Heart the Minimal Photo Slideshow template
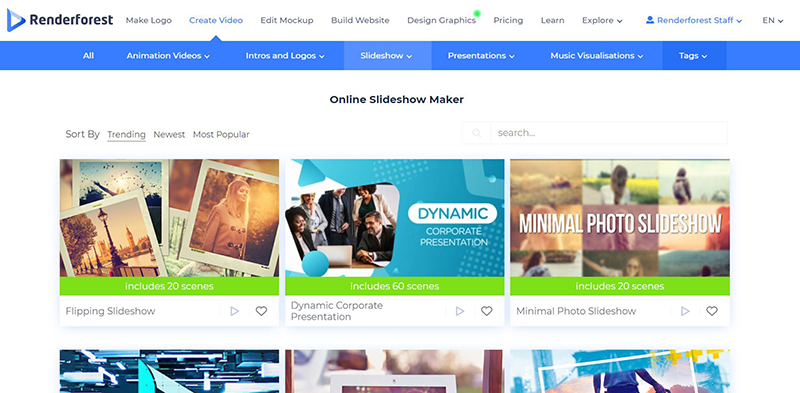The height and width of the screenshot is (393, 800). pos(712,311)
